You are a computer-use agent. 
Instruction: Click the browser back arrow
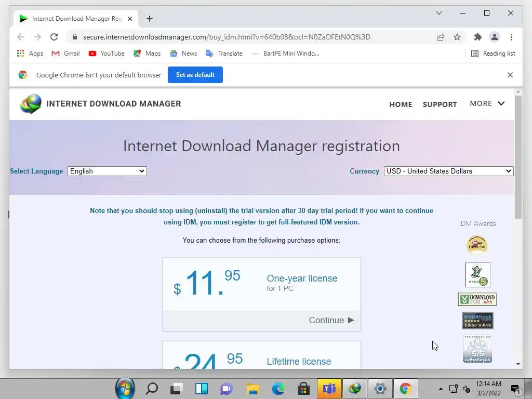tap(21, 37)
